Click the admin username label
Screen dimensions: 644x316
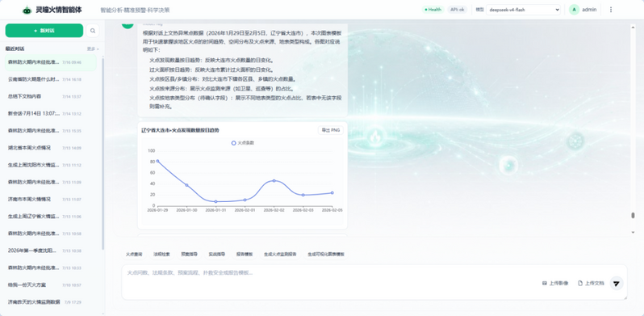tap(589, 10)
